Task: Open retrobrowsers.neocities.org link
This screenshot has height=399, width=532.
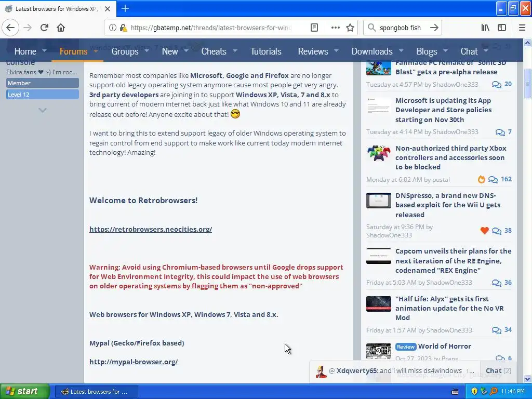Action: coord(151,229)
